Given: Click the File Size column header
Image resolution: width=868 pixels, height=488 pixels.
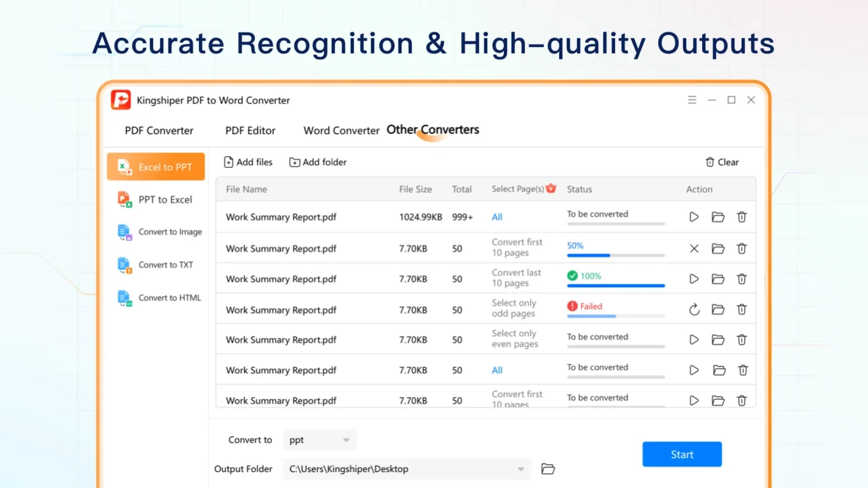Looking at the screenshot, I should [415, 189].
